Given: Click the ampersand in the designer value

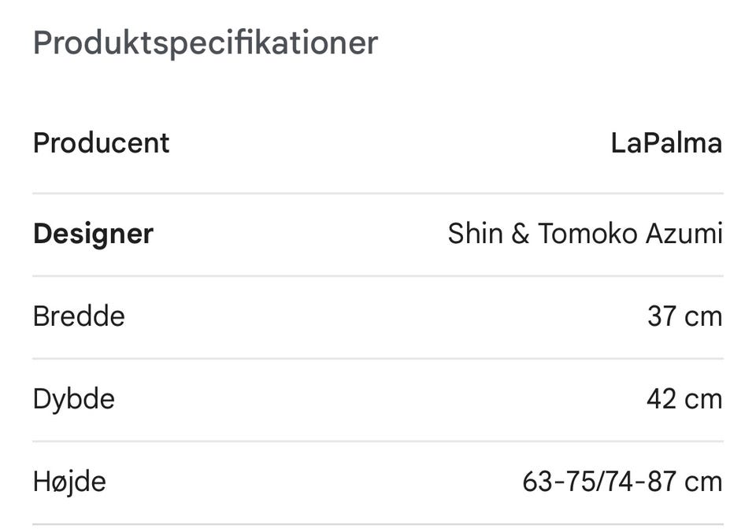Looking at the screenshot, I should 520,234.
